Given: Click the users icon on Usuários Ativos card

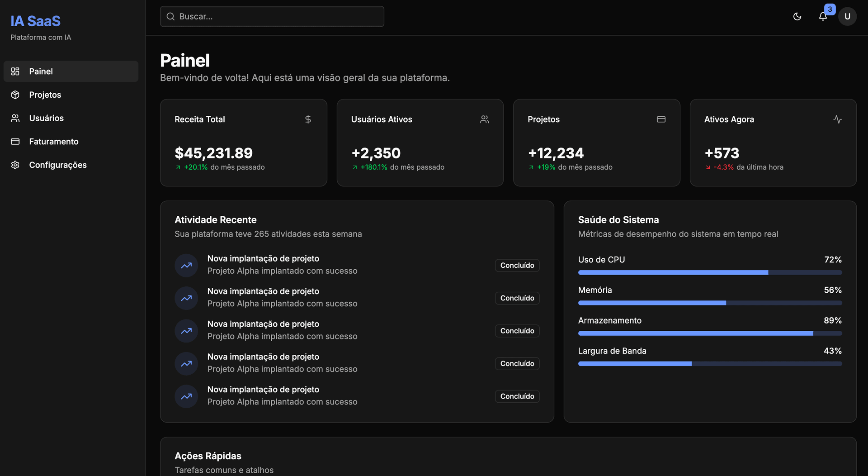Looking at the screenshot, I should point(484,119).
